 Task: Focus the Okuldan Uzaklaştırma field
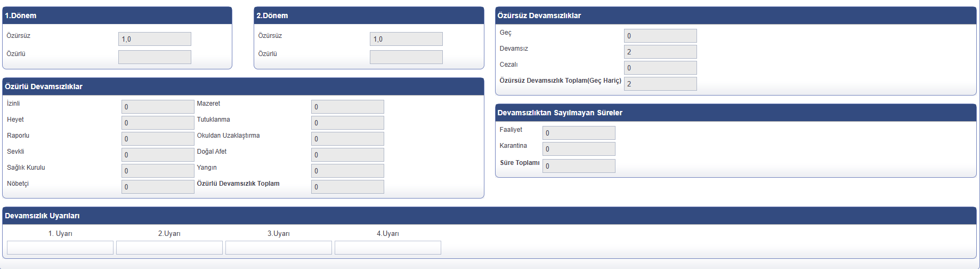click(347, 139)
